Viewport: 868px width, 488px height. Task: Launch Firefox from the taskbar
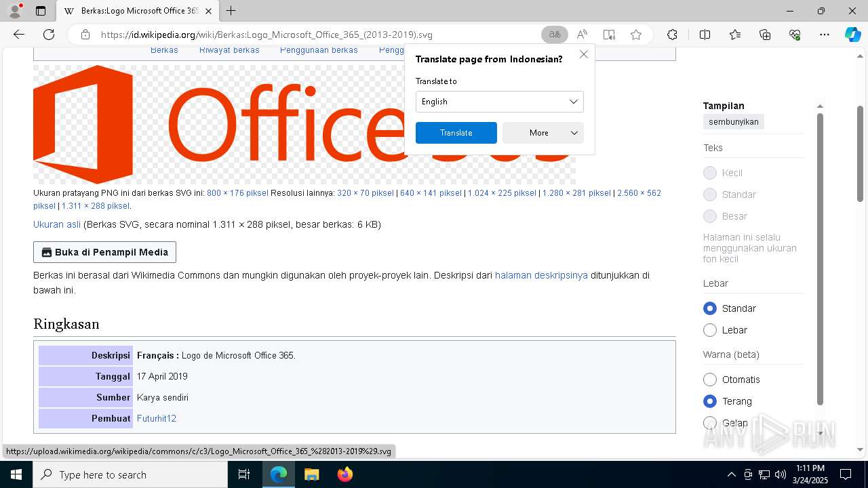click(344, 474)
